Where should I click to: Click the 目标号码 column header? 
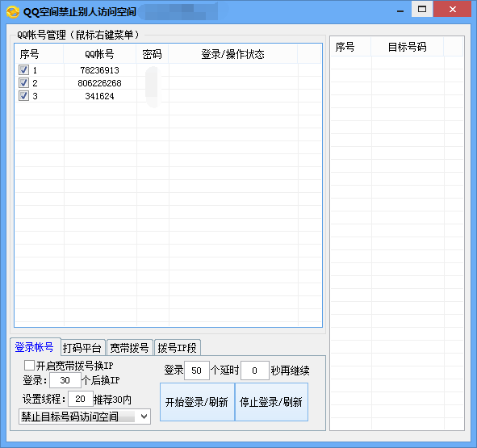[407, 47]
